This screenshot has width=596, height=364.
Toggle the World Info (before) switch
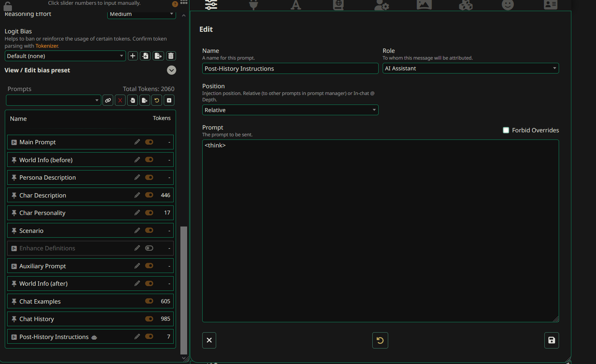149,159
